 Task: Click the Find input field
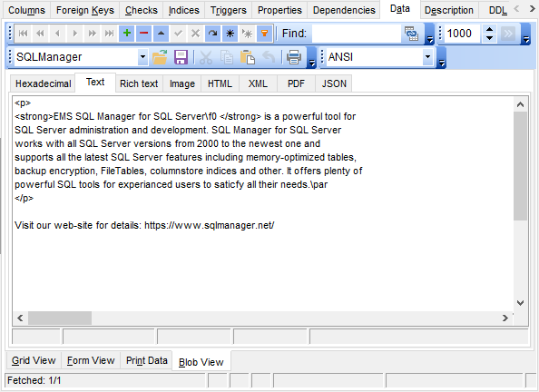point(356,34)
